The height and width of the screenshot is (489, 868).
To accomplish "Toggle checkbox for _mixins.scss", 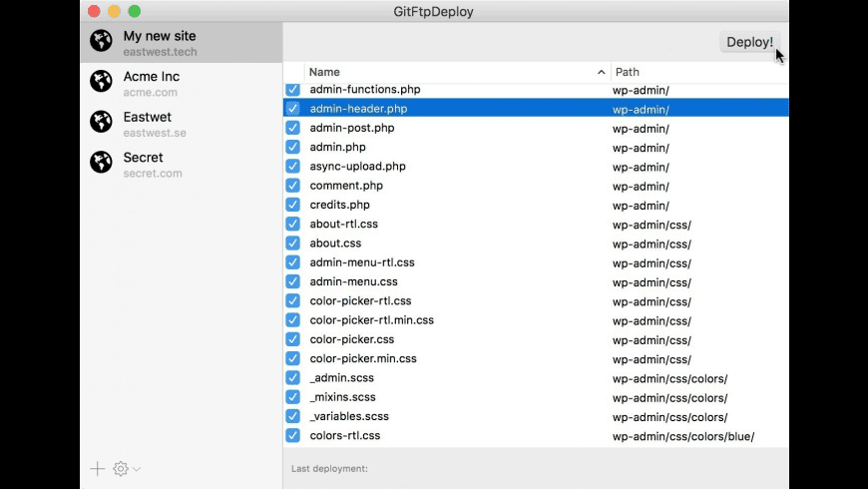I will (293, 397).
